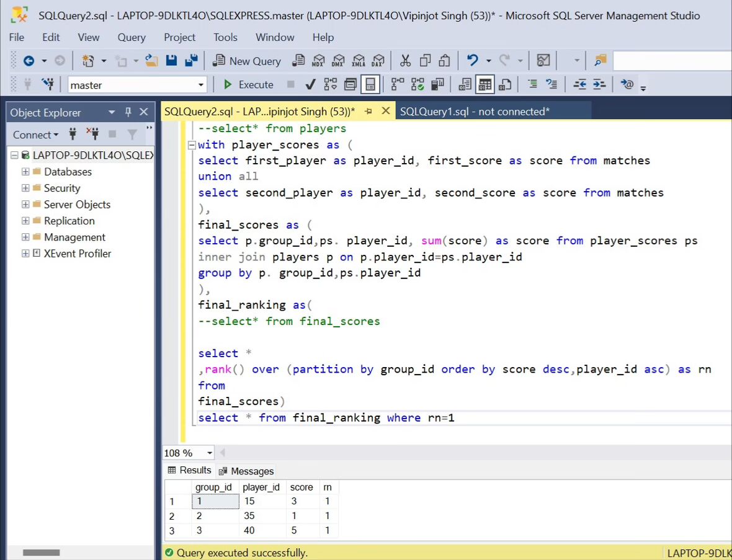Pin the SQLQuery2.sql tab
This screenshot has height=560, width=732.
pyautogui.click(x=368, y=112)
